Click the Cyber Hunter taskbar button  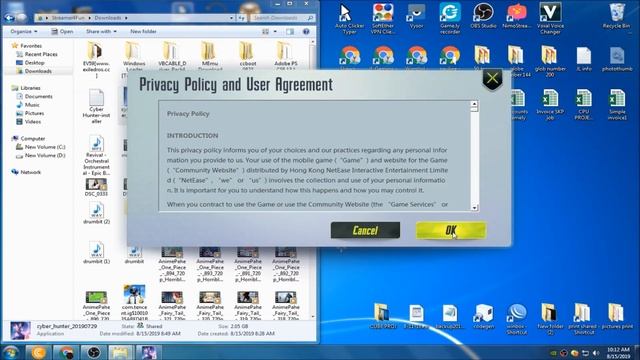point(148,352)
